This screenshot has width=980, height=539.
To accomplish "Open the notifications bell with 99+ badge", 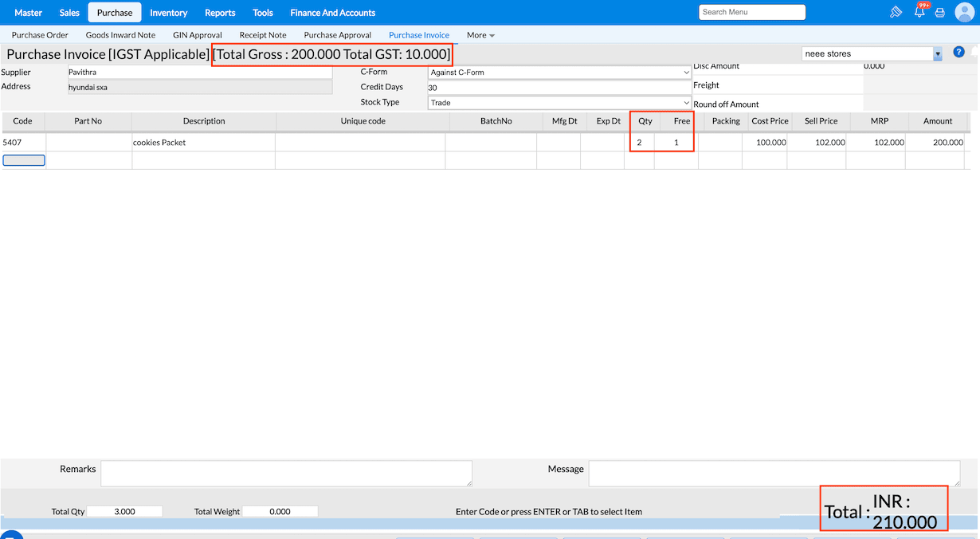I will click(x=920, y=11).
